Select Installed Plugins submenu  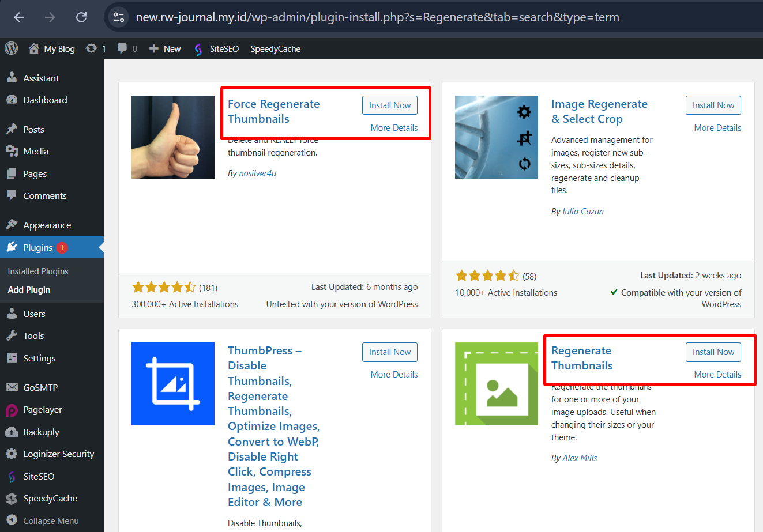[x=38, y=271]
